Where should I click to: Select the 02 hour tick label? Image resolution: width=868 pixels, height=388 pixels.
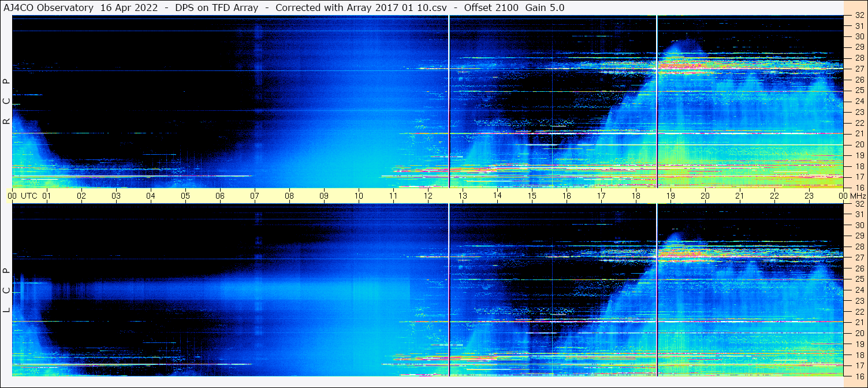pyautogui.click(x=81, y=196)
